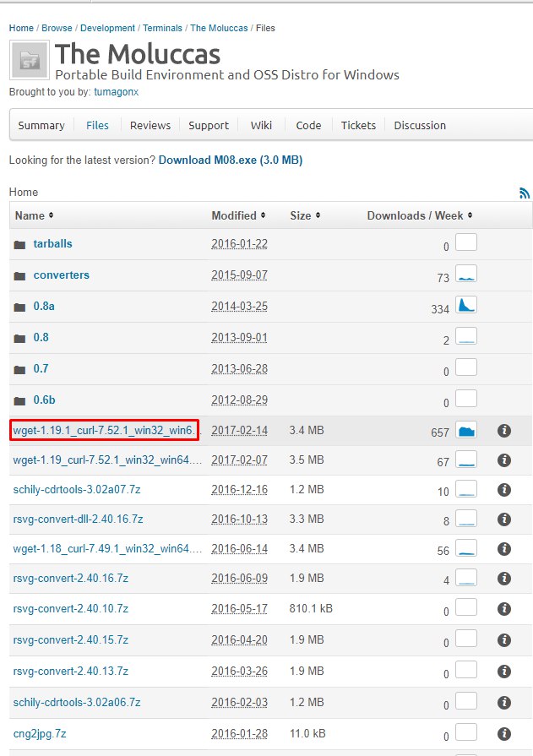Viewport: 533px width, 756px height.
Task: Click the Home breadcrumb link
Action: (21, 28)
